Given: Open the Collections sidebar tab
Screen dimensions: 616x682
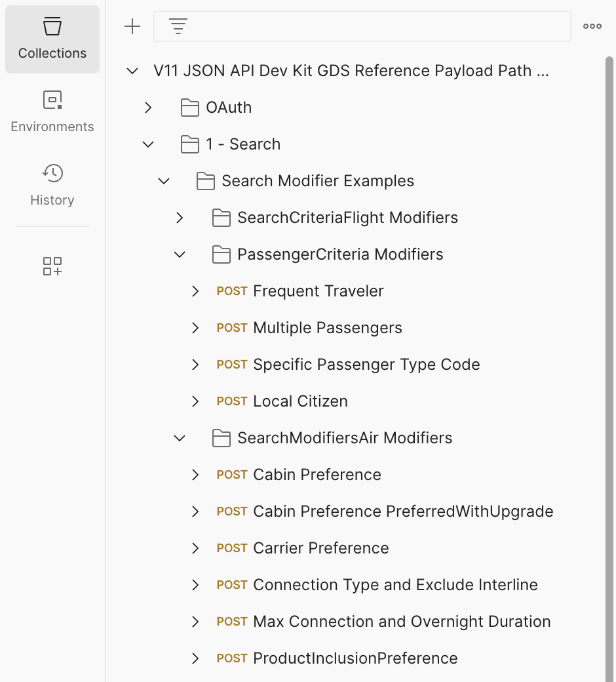Looking at the screenshot, I should (52, 39).
